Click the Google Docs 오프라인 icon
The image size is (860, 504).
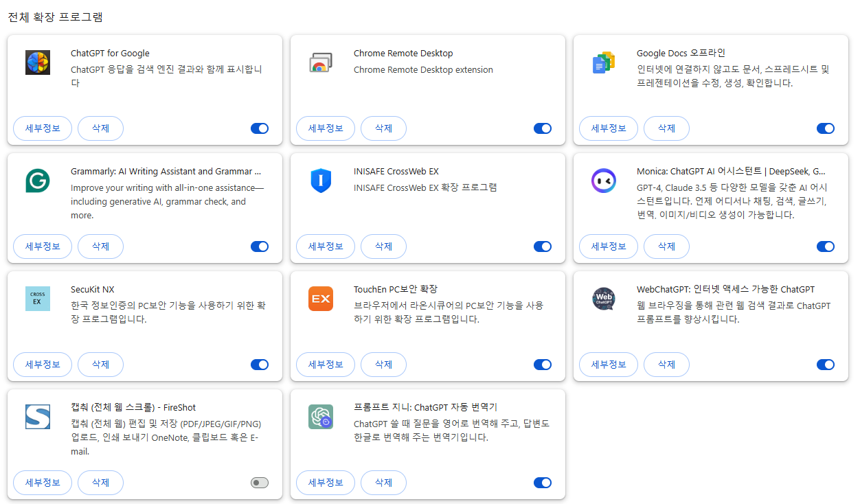coord(604,62)
